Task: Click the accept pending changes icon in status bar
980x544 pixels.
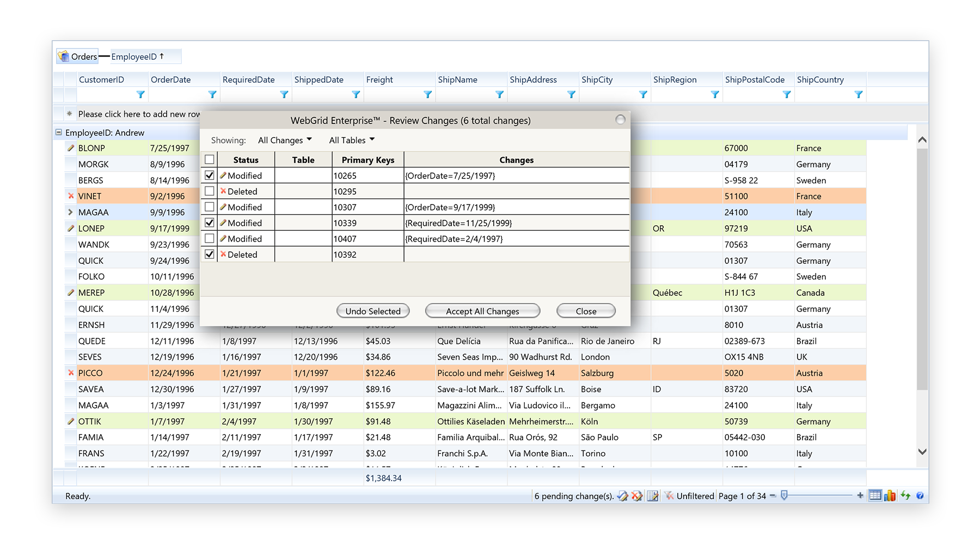Action: pyautogui.click(x=622, y=496)
